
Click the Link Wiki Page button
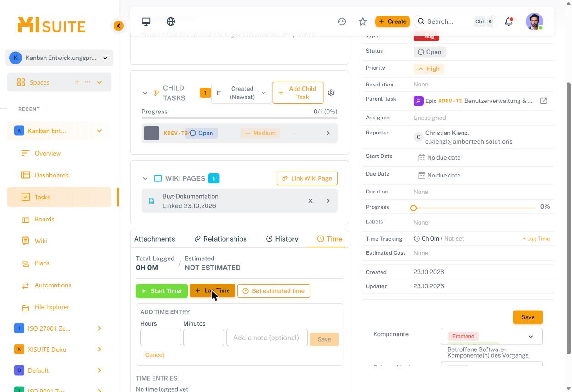click(x=307, y=178)
